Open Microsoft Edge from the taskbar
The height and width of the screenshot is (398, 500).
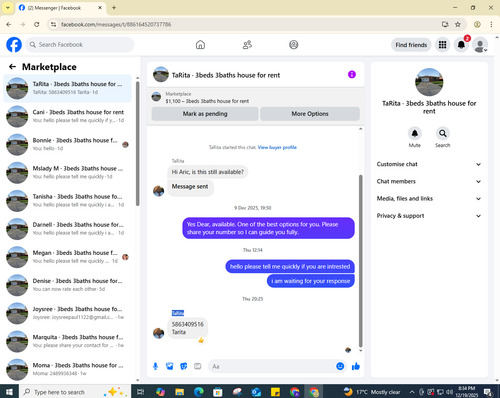[199, 392]
